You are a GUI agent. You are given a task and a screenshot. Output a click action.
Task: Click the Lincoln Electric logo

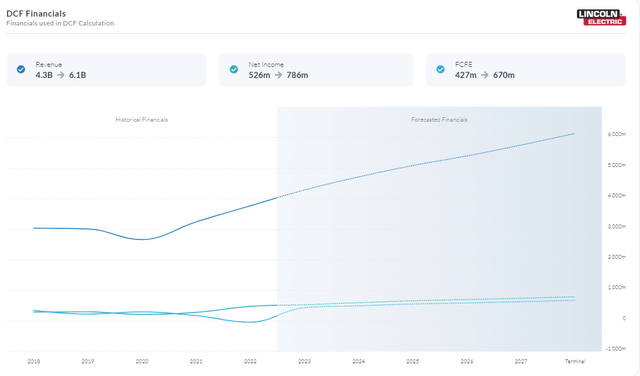pos(601,18)
